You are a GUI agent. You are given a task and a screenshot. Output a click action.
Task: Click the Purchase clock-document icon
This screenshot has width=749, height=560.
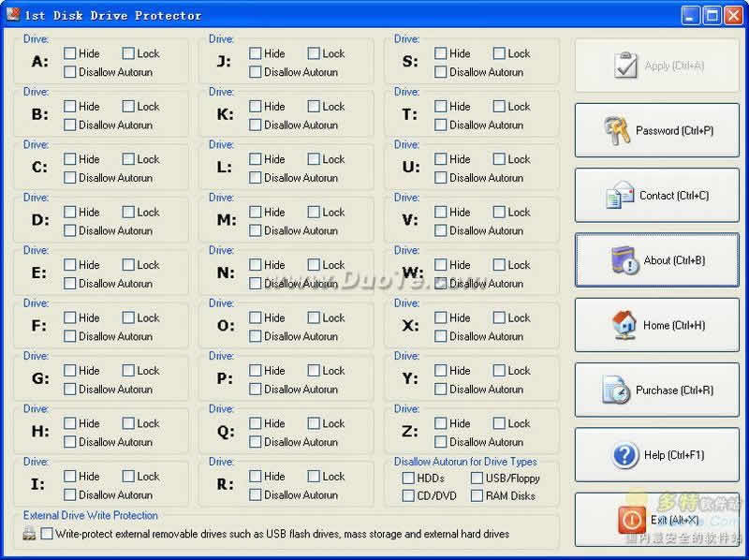click(x=616, y=390)
